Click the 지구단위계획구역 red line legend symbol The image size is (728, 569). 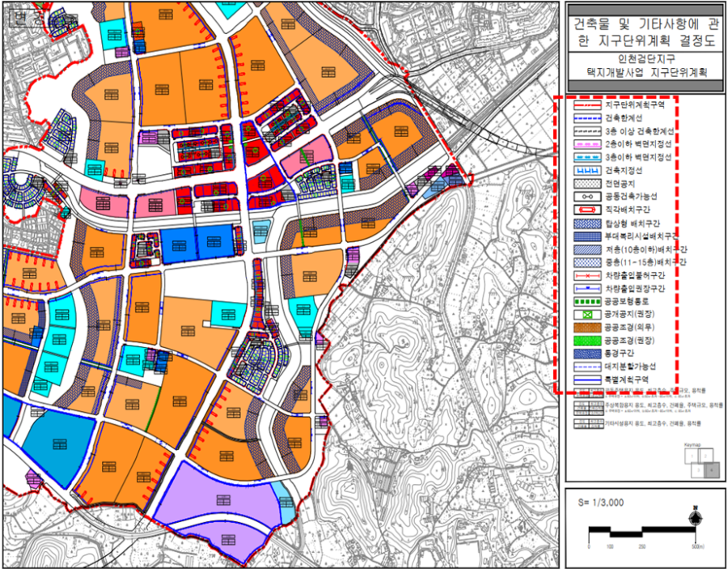tap(587, 105)
